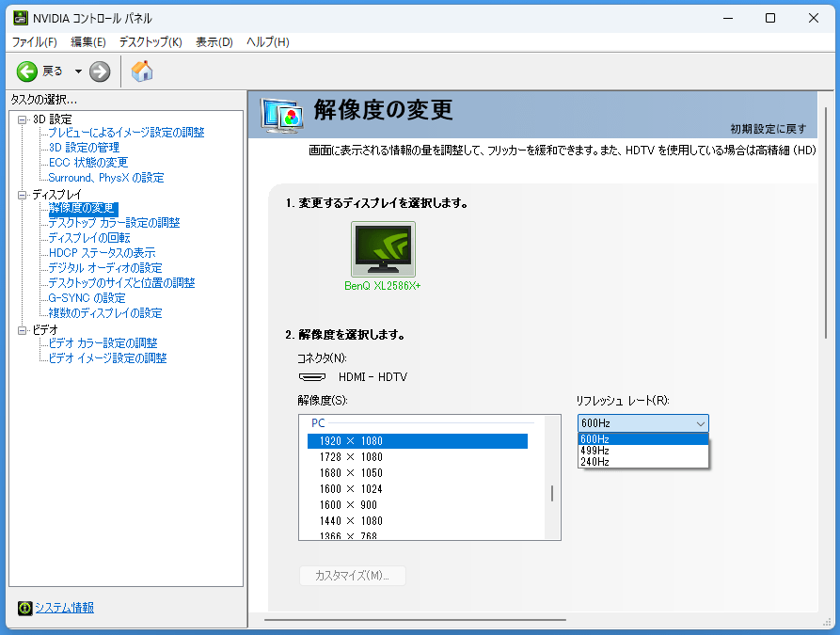Image resolution: width=840 pixels, height=635 pixels.
Task: Click 初期設定に戻す link
Action: pos(769,129)
